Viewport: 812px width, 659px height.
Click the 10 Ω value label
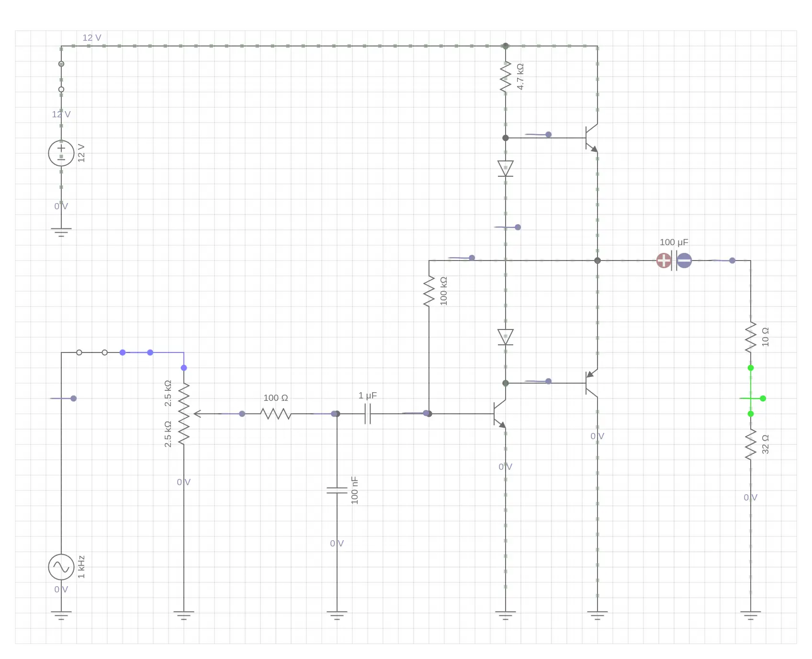pos(765,337)
